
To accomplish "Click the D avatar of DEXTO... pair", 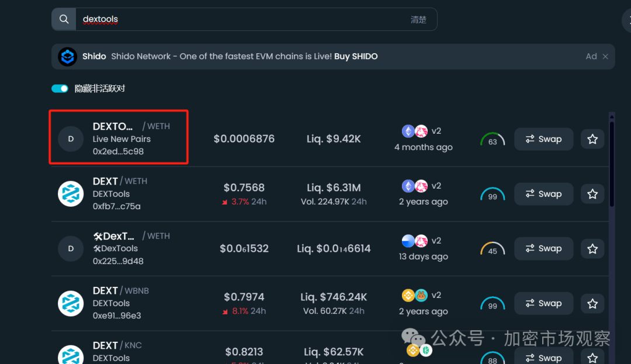I will point(71,138).
